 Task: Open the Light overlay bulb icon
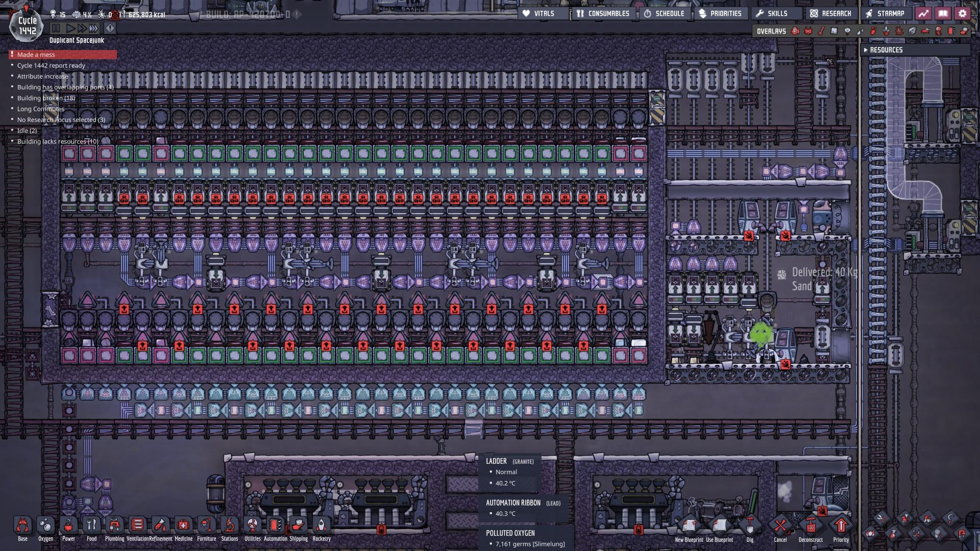[847, 31]
